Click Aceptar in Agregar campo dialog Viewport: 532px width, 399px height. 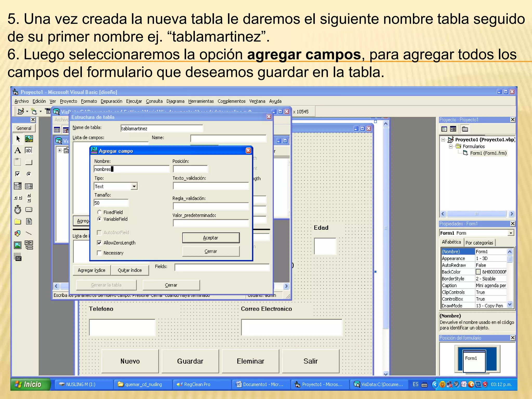point(211,238)
